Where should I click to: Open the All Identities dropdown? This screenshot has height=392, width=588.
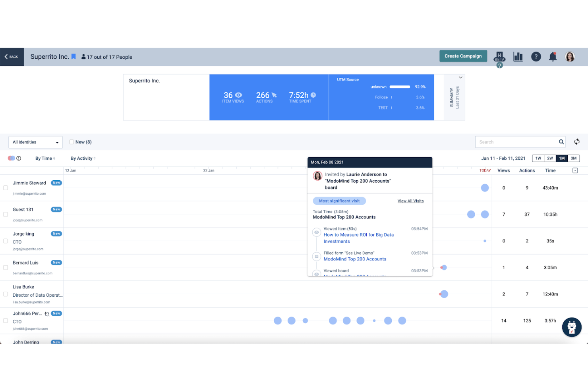pyautogui.click(x=35, y=142)
